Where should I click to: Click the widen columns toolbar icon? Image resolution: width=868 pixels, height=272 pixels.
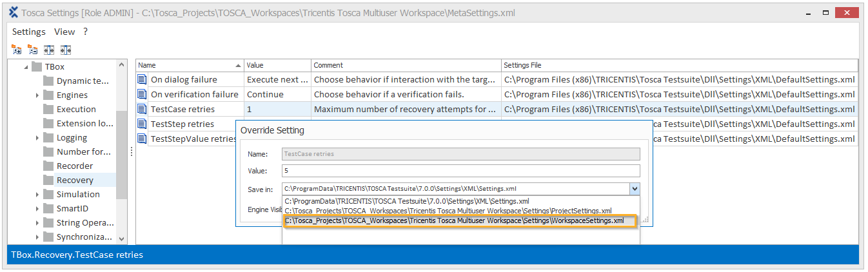[49, 50]
